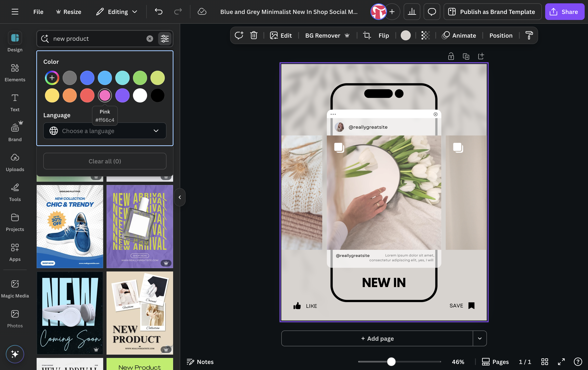Open the Resize menu
Screen dimensions: 588x370
pos(69,12)
